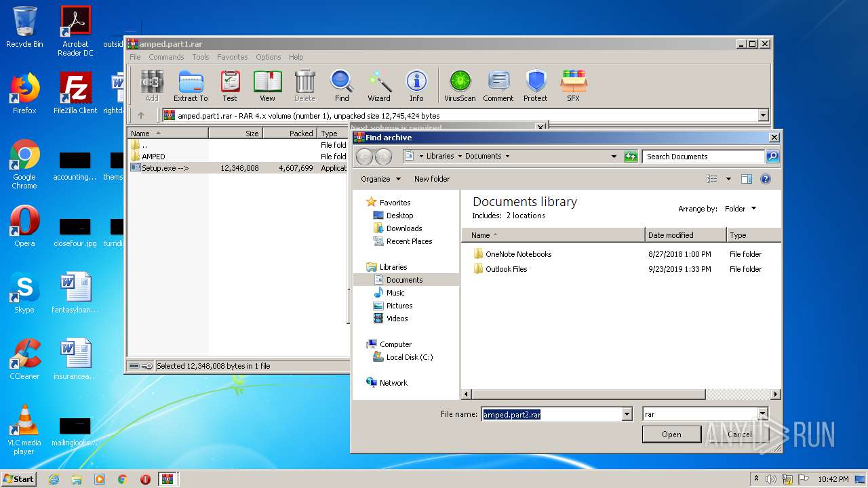The height and width of the screenshot is (488, 868).
Task: Open the dialog Help icon
Action: (x=766, y=179)
